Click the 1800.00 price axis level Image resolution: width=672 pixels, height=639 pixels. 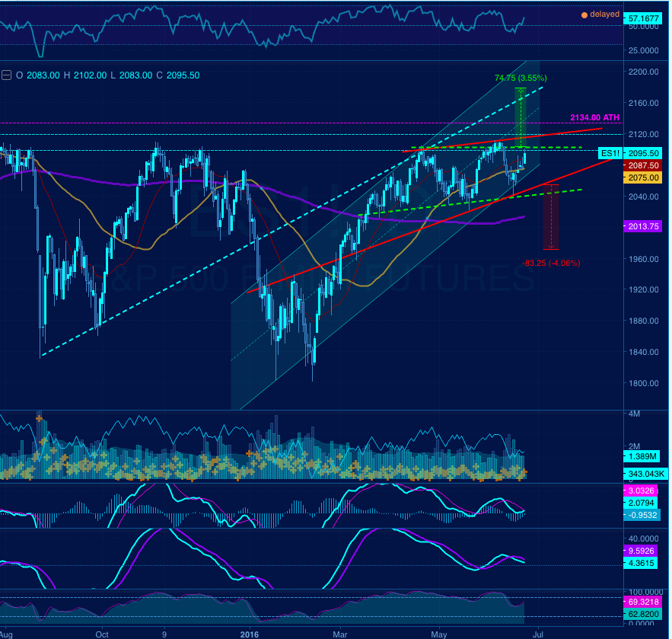[x=643, y=383]
